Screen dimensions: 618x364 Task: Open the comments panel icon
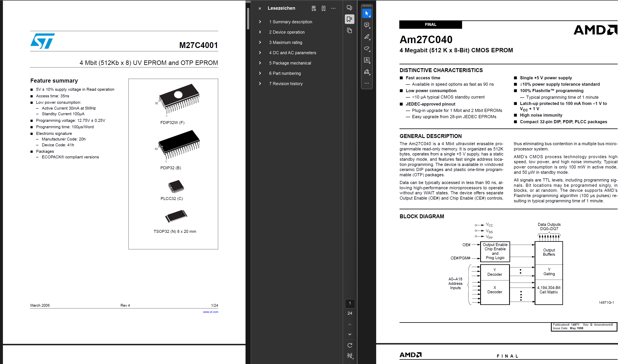pos(349,8)
